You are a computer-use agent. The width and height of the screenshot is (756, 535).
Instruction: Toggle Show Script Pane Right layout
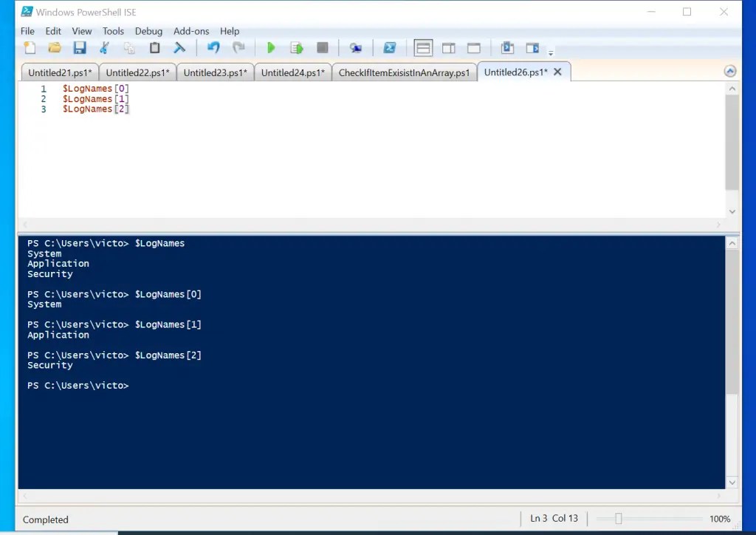pyautogui.click(x=449, y=47)
